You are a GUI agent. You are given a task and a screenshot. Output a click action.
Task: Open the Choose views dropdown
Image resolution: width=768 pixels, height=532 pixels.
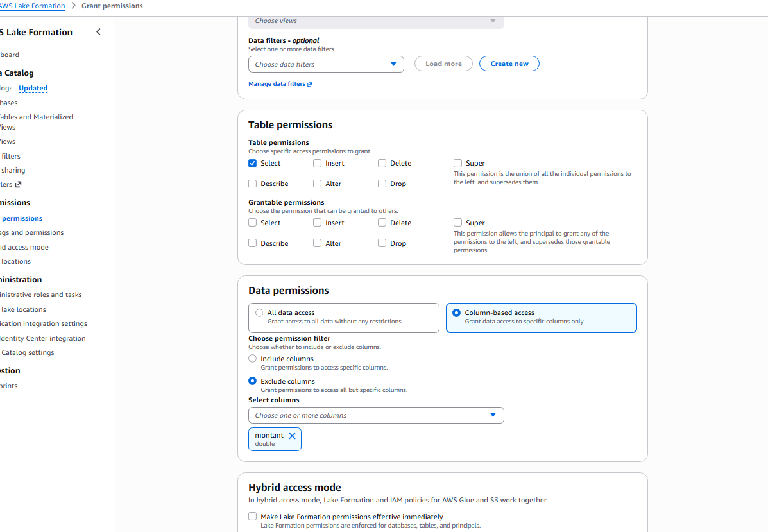pos(376,21)
